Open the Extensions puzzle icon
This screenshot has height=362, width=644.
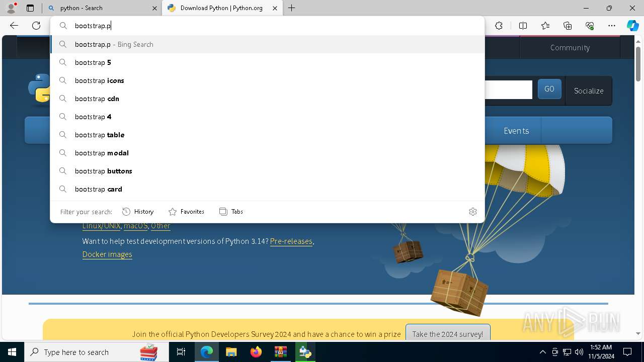(x=499, y=26)
